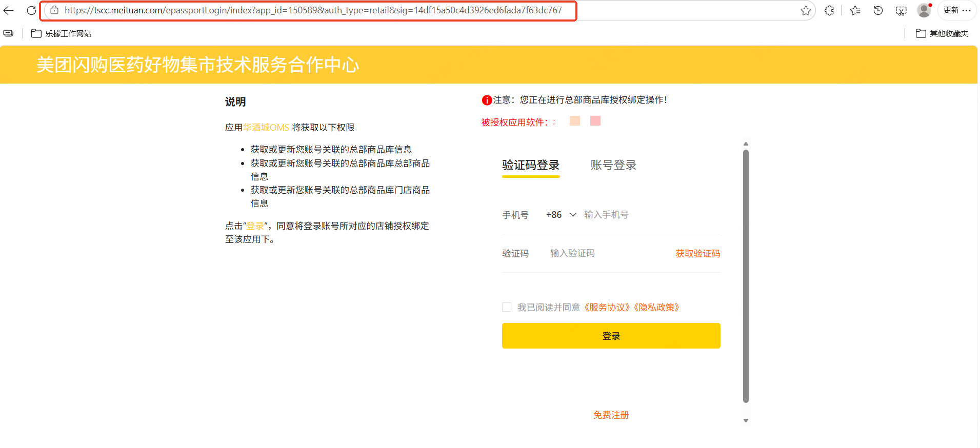Click the 总部商品库总部商品信息 bullet text

coord(340,170)
